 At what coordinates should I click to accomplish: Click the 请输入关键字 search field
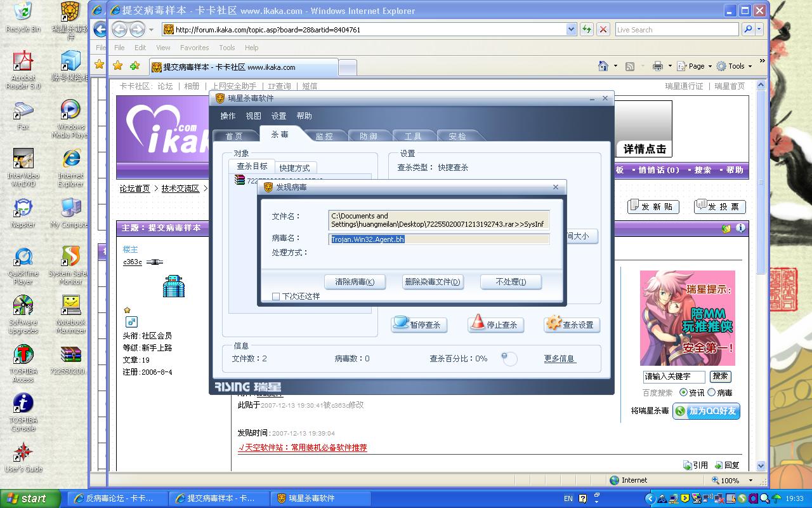674,377
